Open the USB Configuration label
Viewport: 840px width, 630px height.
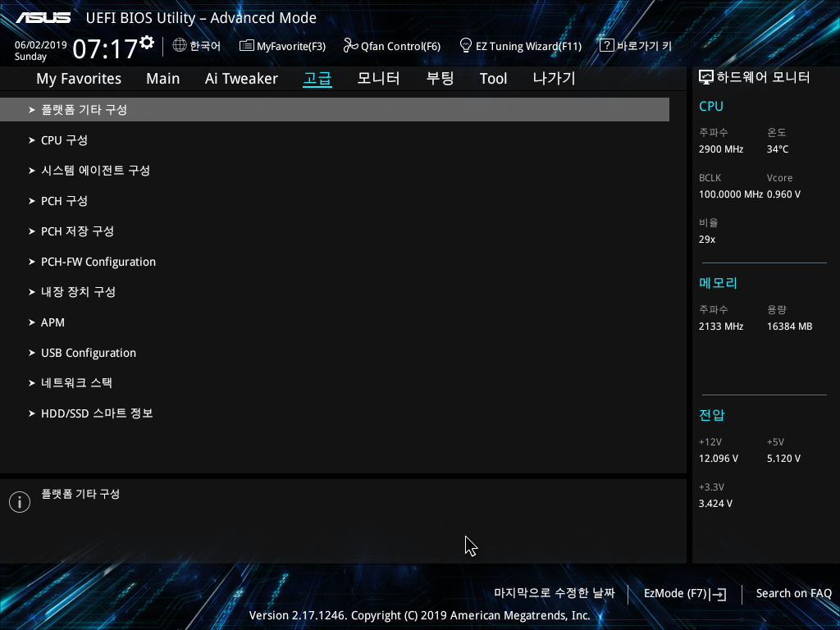tap(89, 353)
